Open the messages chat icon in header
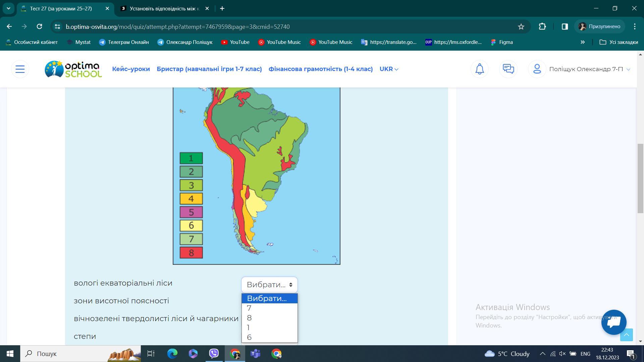Viewport: 644px width, 362px height. (508, 69)
